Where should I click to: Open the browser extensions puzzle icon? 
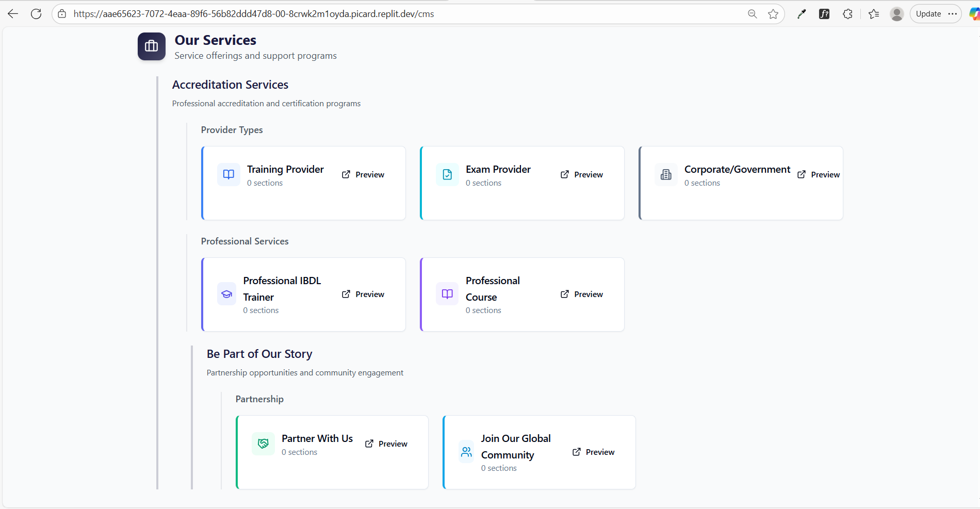847,14
